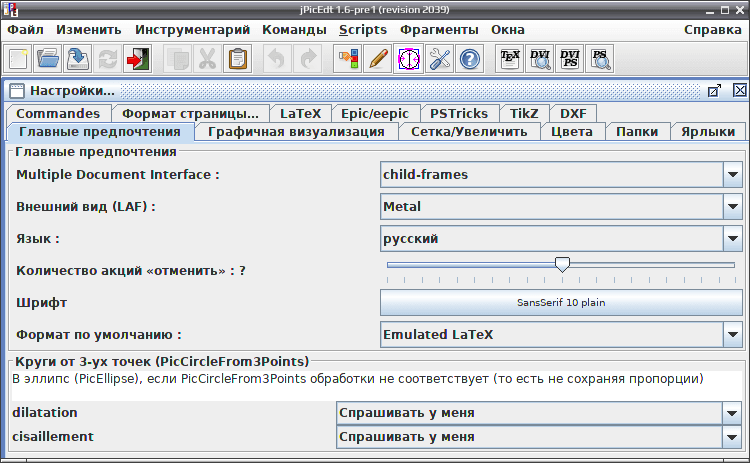
Task: Open the dilatation dropdown
Action: click(731, 413)
